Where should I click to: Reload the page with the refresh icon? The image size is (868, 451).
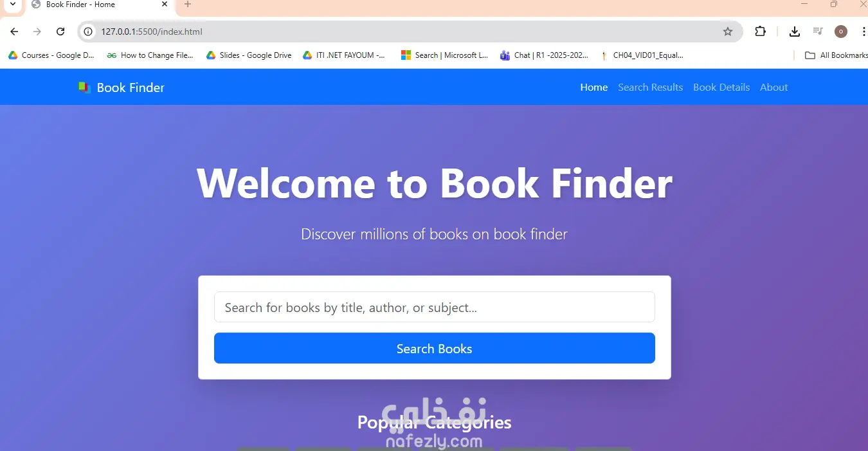click(x=60, y=32)
